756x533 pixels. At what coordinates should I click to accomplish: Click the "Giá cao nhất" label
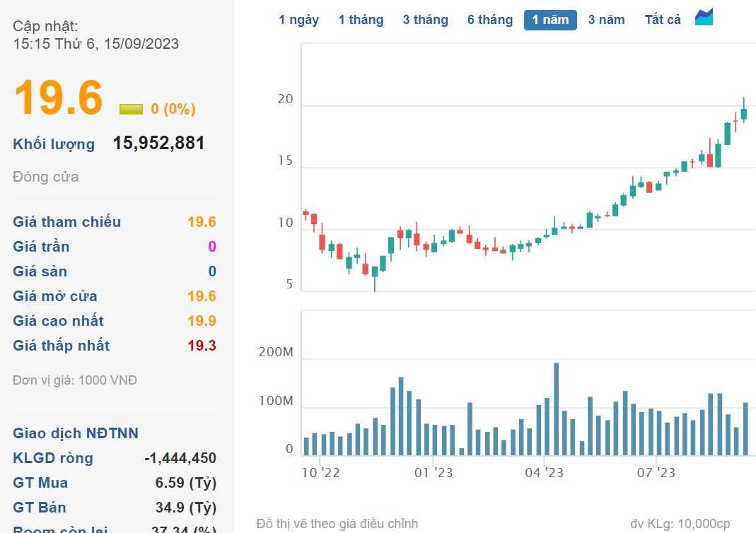coord(59,321)
